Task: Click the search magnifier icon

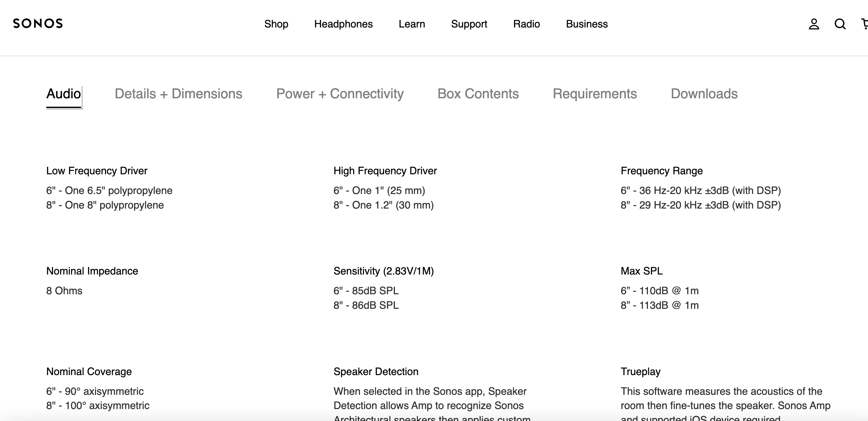Action: pyautogui.click(x=840, y=24)
